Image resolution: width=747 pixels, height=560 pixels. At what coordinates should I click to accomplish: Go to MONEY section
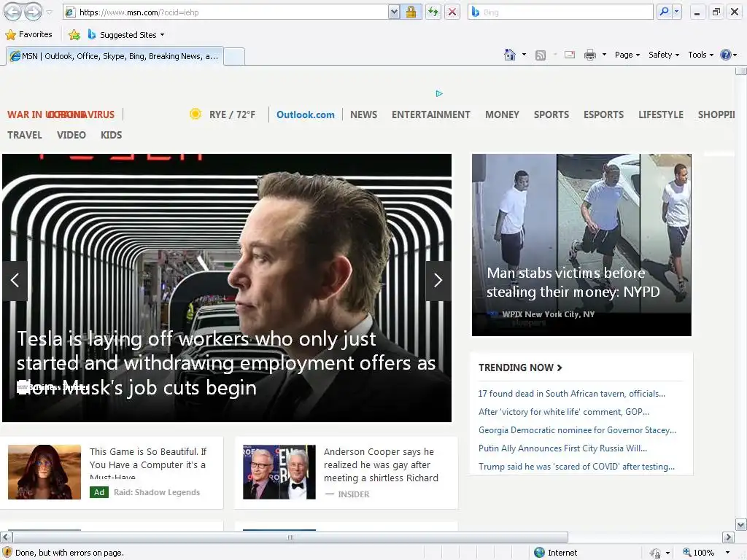pos(502,114)
